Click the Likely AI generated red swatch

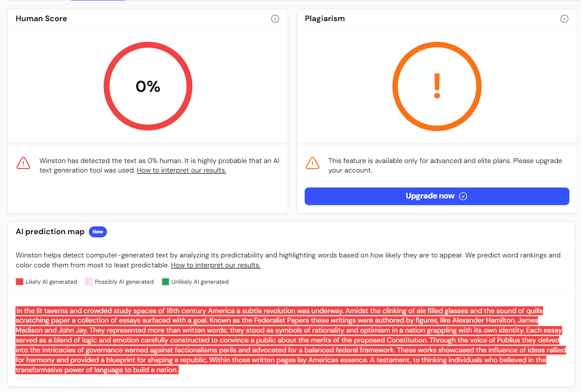pos(19,282)
